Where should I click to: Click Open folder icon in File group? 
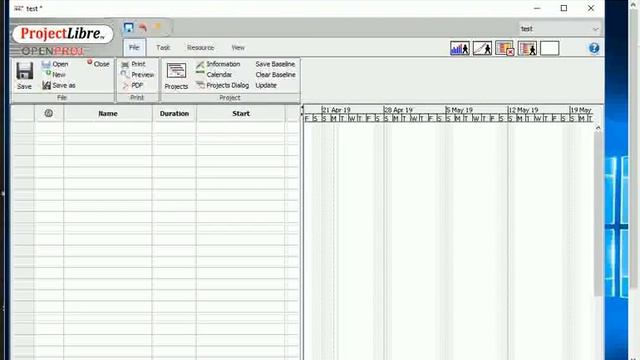[x=46, y=64]
